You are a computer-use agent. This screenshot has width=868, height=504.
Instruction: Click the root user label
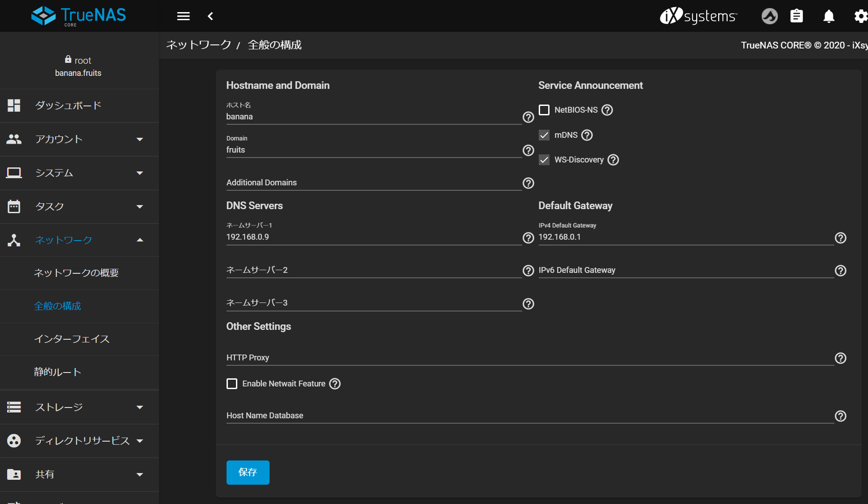point(78,60)
